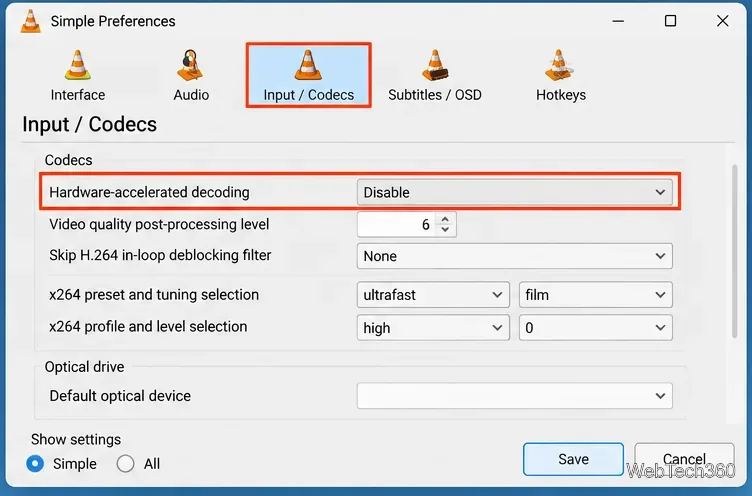
Task: Click the post-processing level value field
Action: [397, 224]
